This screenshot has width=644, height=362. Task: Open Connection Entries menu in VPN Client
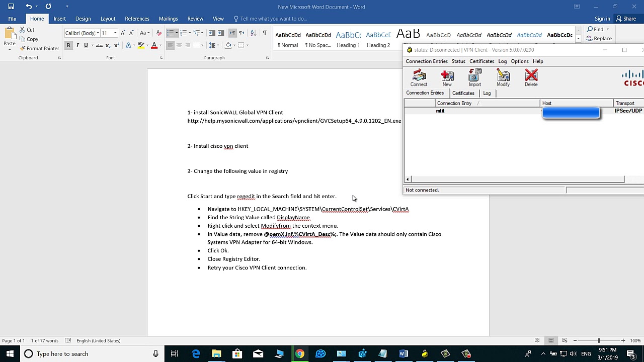(x=427, y=61)
